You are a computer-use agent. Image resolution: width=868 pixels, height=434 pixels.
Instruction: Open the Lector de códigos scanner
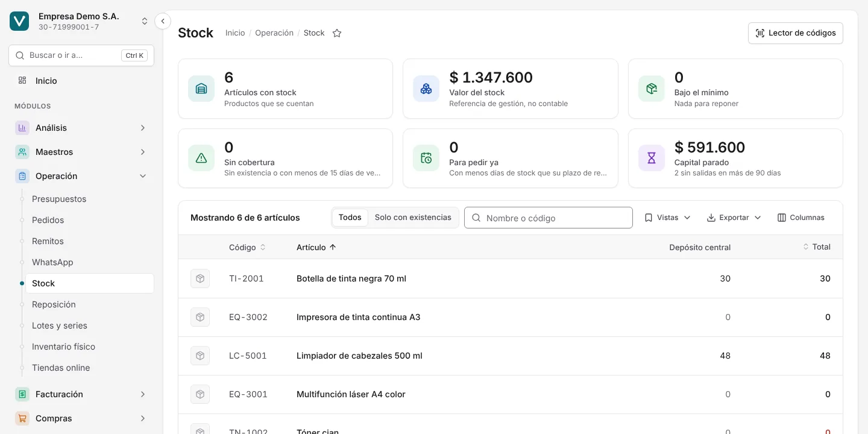coord(796,33)
